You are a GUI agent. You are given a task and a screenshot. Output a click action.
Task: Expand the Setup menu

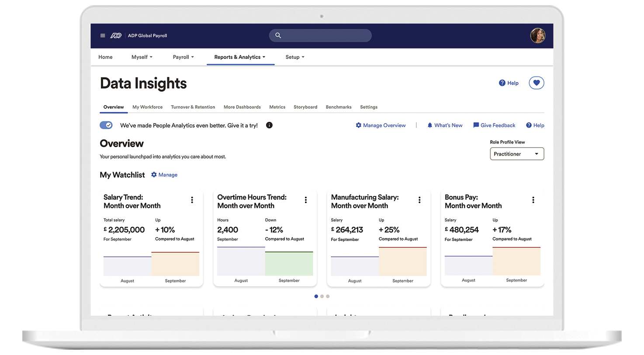295,57
